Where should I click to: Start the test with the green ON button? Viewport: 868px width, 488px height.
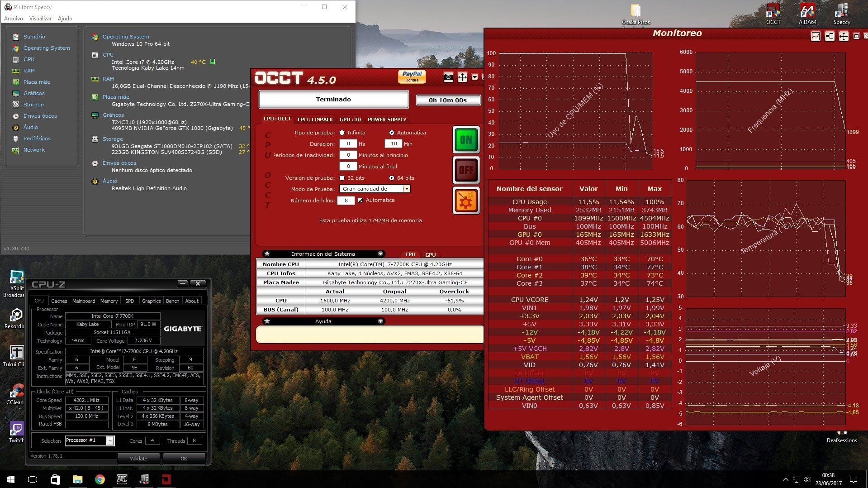tap(466, 140)
